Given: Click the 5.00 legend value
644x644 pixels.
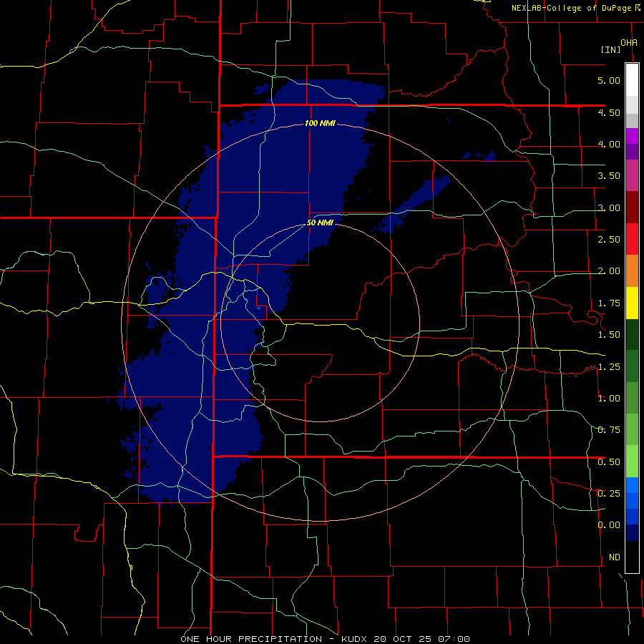Looking at the screenshot, I should coord(609,80).
